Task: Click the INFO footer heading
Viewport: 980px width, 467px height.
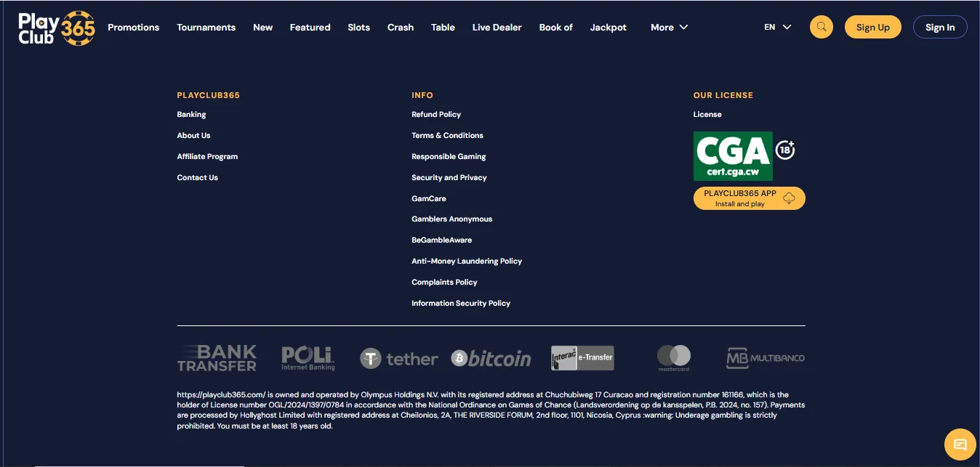Action: pyautogui.click(x=422, y=95)
